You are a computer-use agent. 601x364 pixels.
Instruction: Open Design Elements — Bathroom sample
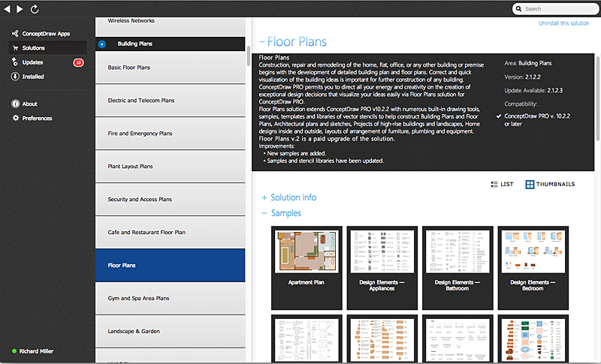458,267
